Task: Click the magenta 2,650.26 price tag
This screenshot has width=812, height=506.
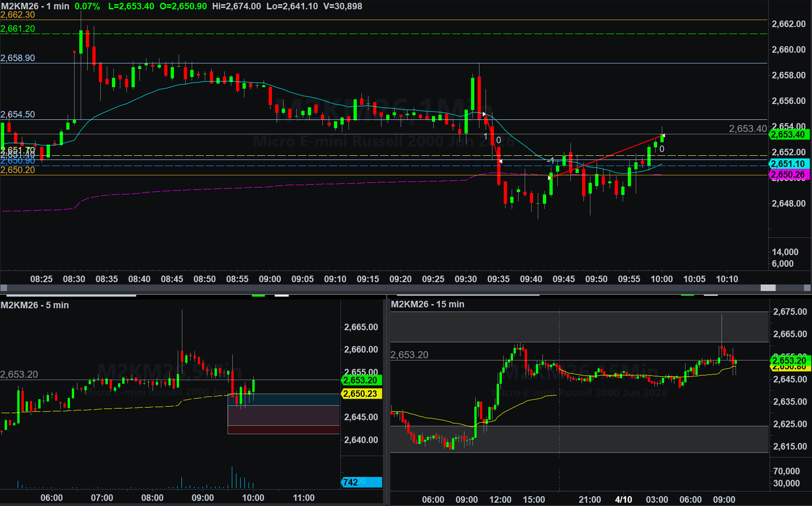Action: pyautogui.click(x=788, y=175)
